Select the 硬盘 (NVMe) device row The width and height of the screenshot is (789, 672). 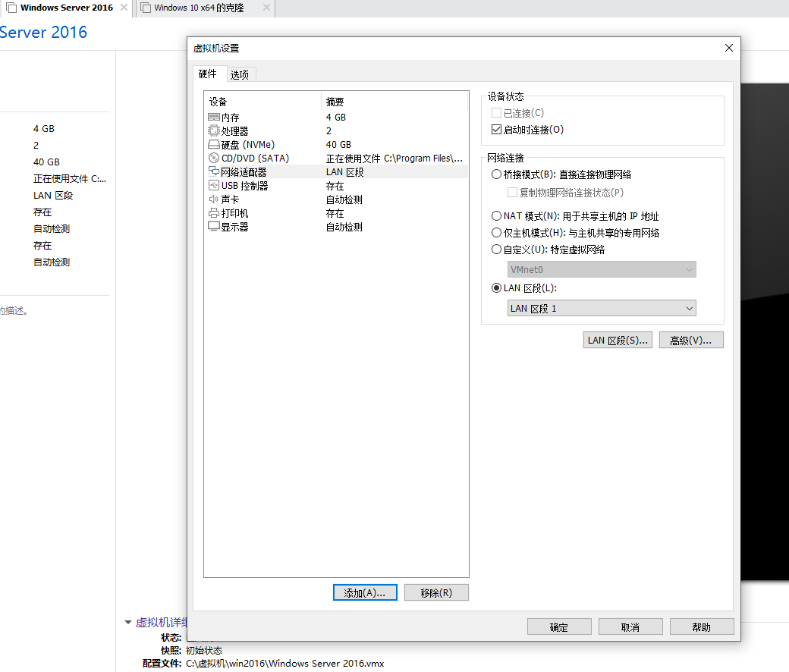[x=336, y=145]
